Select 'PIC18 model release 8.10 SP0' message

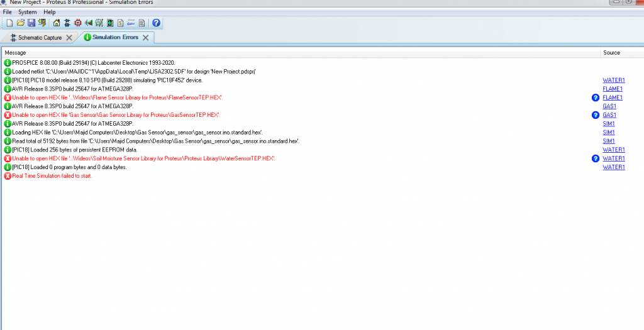(x=108, y=80)
